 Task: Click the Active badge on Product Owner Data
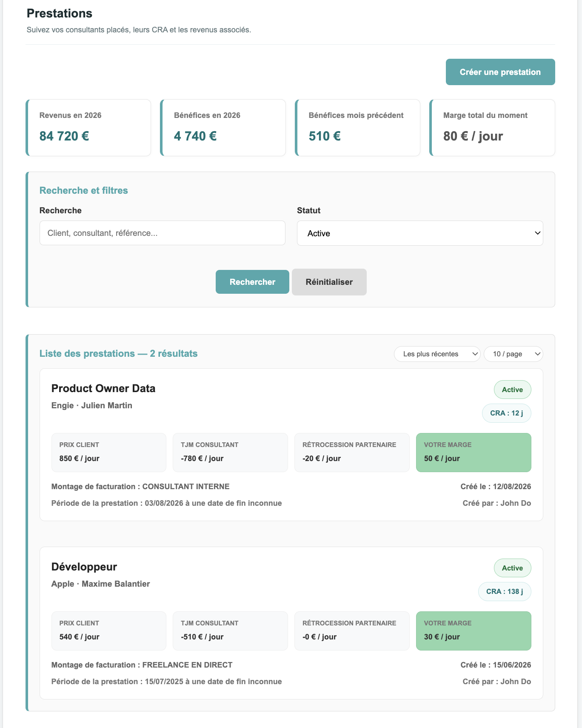[512, 390]
